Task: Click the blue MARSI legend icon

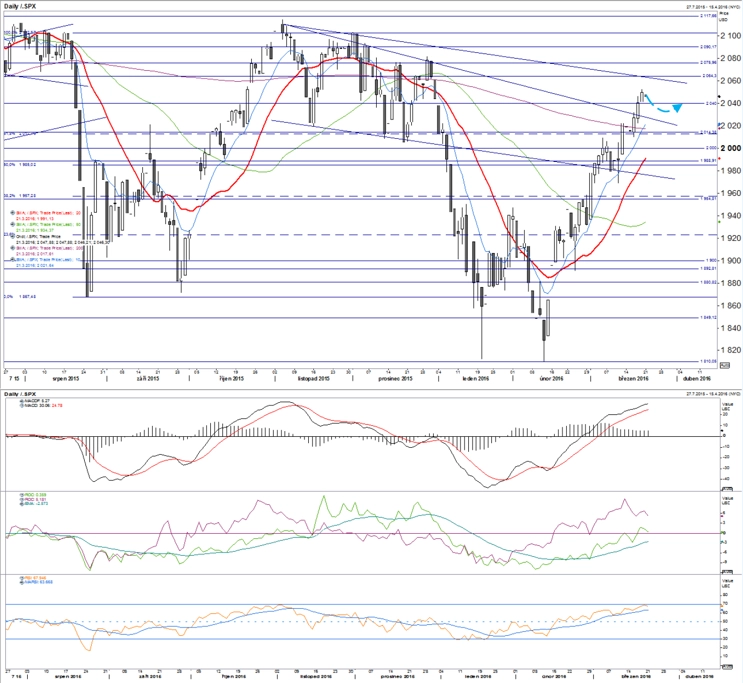Action: pyautogui.click(x=22, y=582)
